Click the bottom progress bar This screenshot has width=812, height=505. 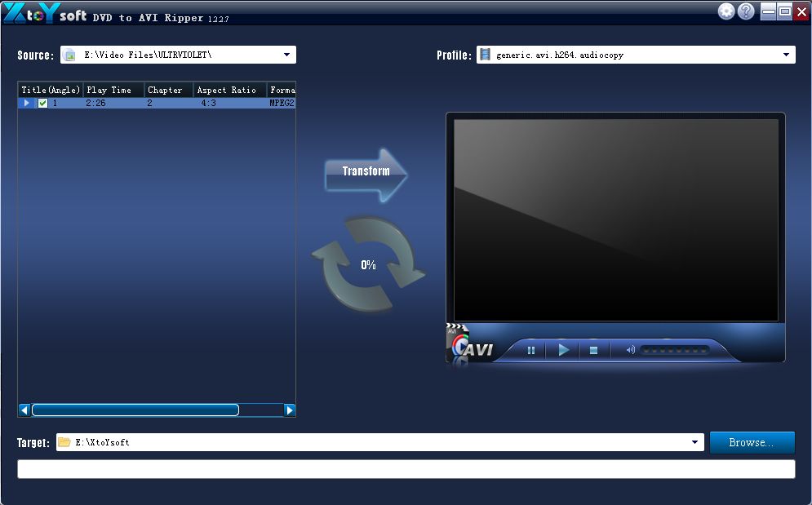coord(406,469)
